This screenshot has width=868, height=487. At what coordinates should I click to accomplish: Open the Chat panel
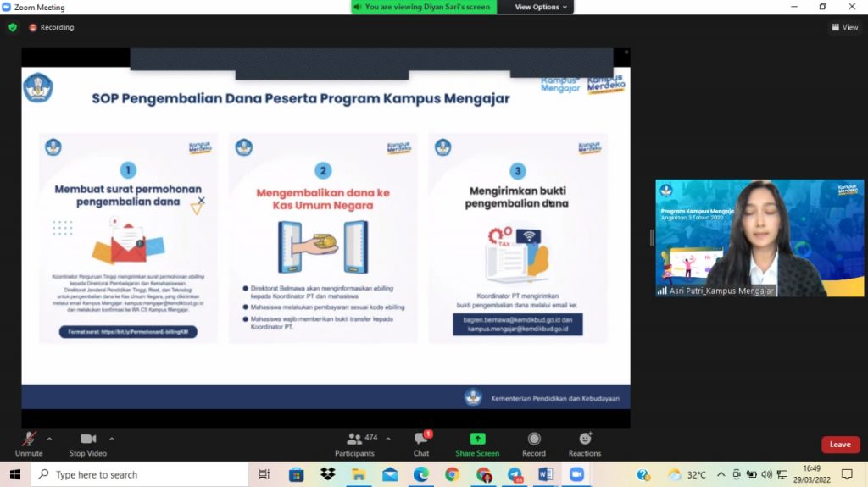tap(421, 441)
